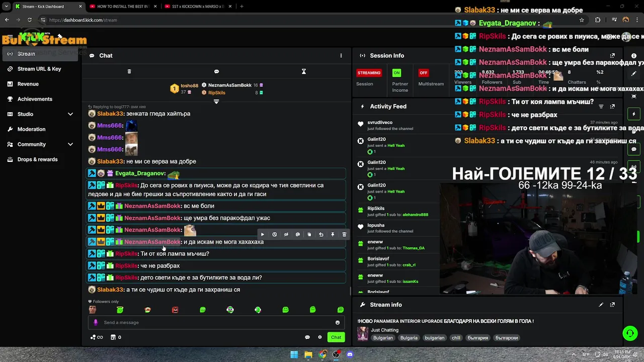
Task: Open Chrome from the Windows taskbar
Action: click(x=322, y=354)
